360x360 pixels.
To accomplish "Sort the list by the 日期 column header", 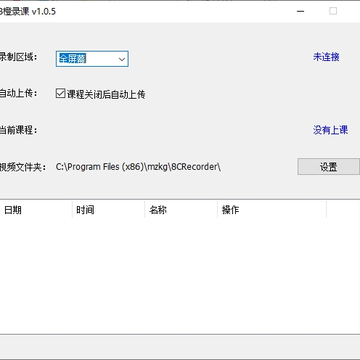I will click(x=36, y=210).
